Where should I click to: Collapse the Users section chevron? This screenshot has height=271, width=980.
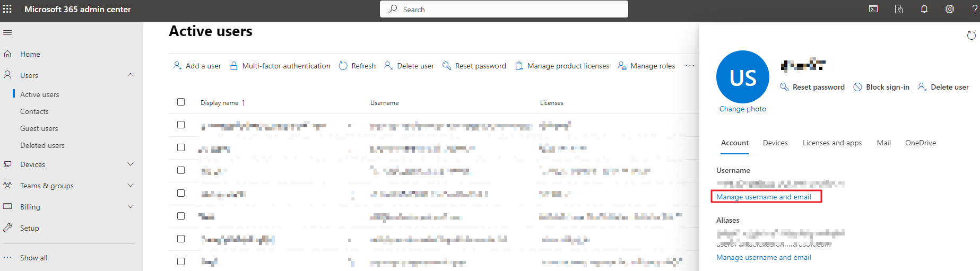click(x=131, y=75)
